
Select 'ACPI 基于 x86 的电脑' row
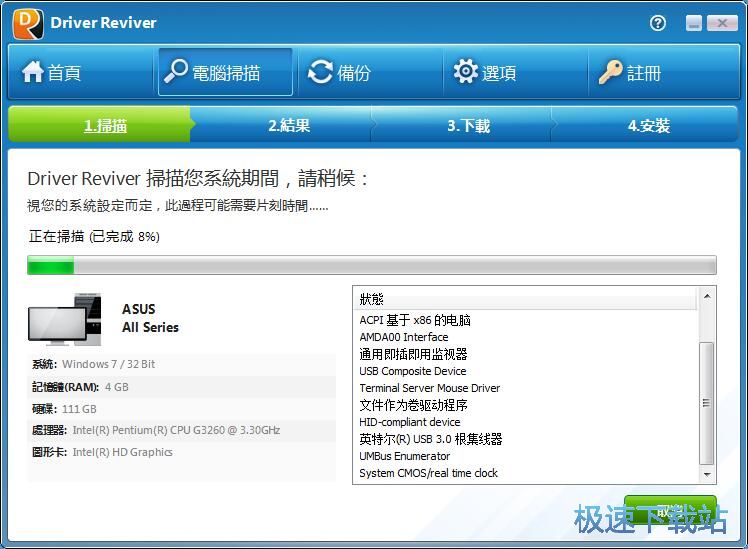pyautogui.click(x=525, y=320)
